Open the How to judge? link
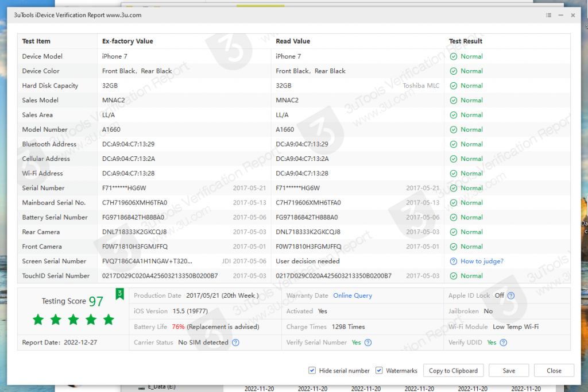 point(482,262)
